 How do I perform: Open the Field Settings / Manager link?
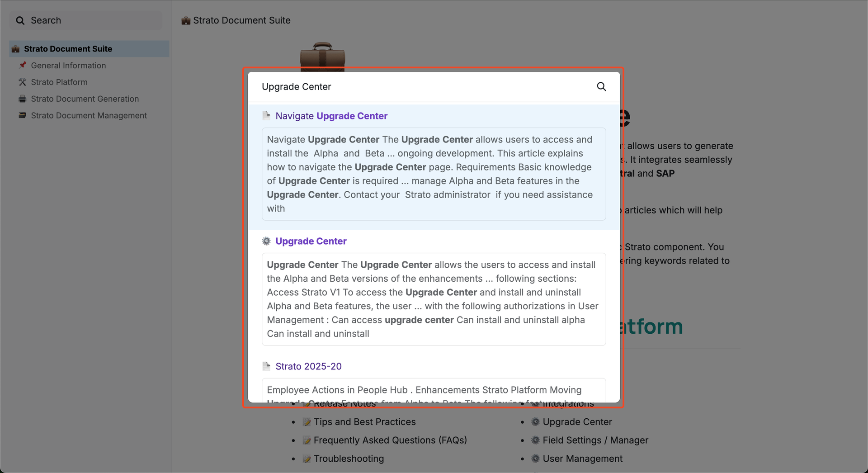click(x=595, y=440)
